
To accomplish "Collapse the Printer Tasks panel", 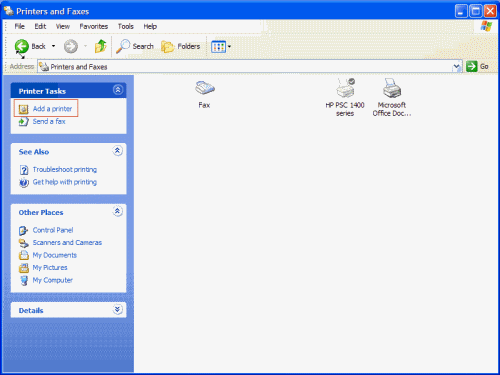I will (x=118, y=90).
